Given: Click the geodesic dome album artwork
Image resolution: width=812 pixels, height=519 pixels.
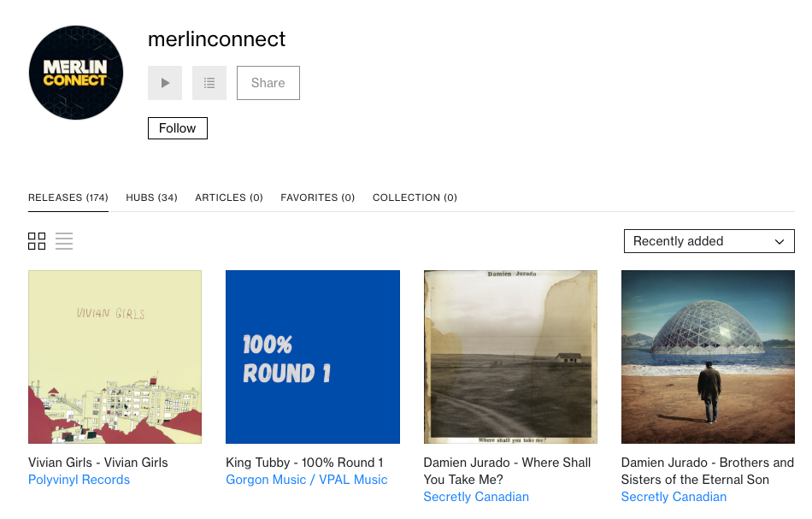Looking at the screenshot, I should coord(708,357).
